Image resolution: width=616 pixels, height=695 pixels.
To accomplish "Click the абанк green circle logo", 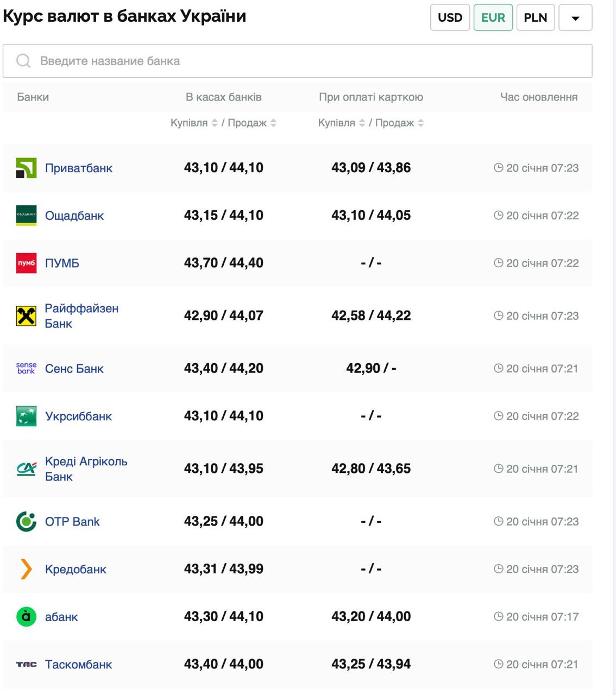I will tap(26, 617).
